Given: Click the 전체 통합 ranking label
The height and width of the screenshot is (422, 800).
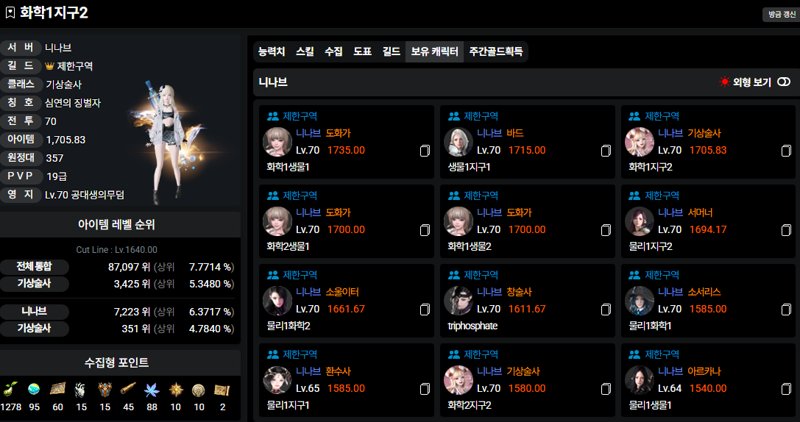Looking at the screenshot, I should (x=34, y=267).
